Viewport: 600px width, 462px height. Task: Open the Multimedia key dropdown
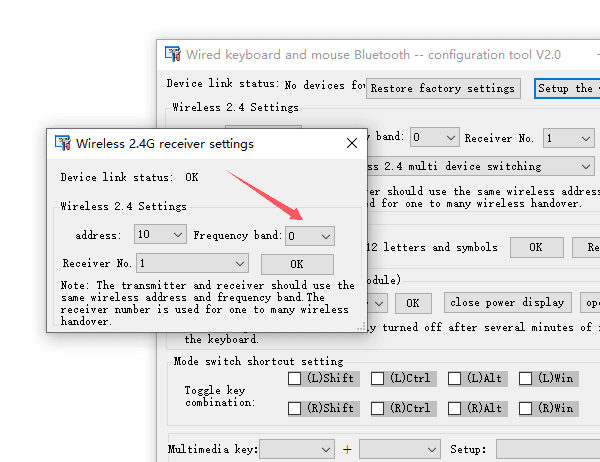click(296, 450)
